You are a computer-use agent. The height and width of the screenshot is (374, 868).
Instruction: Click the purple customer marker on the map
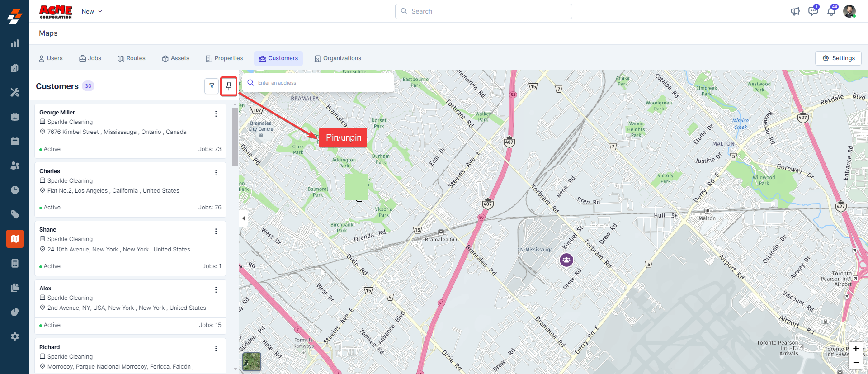point(566,260)
